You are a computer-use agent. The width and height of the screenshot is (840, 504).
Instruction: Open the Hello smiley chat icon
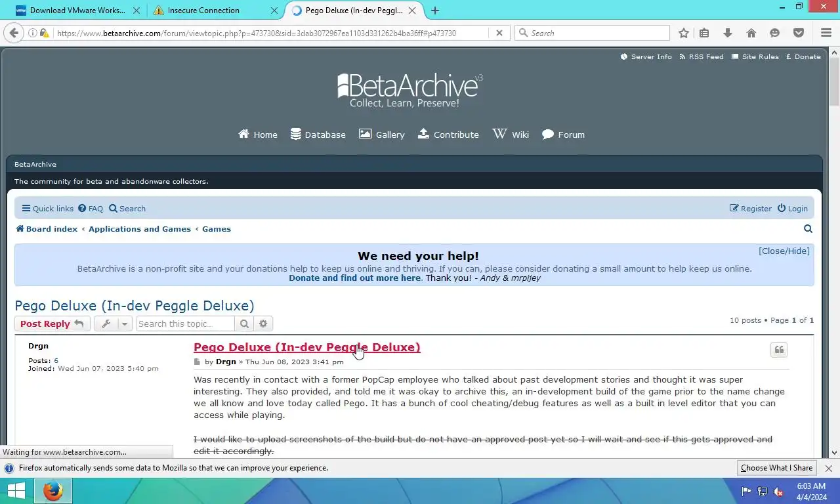point(775,33)
